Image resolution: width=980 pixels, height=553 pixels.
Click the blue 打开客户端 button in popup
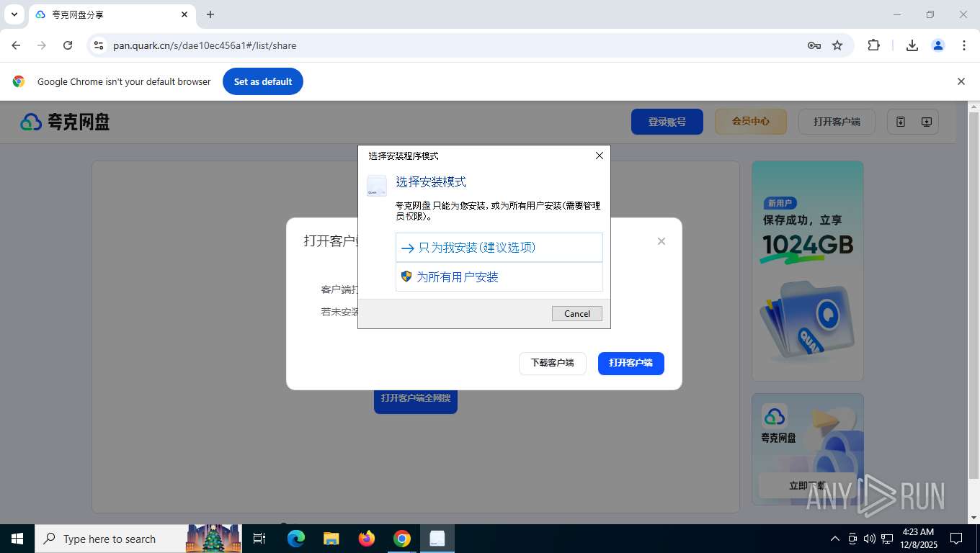tap(631, 363)
